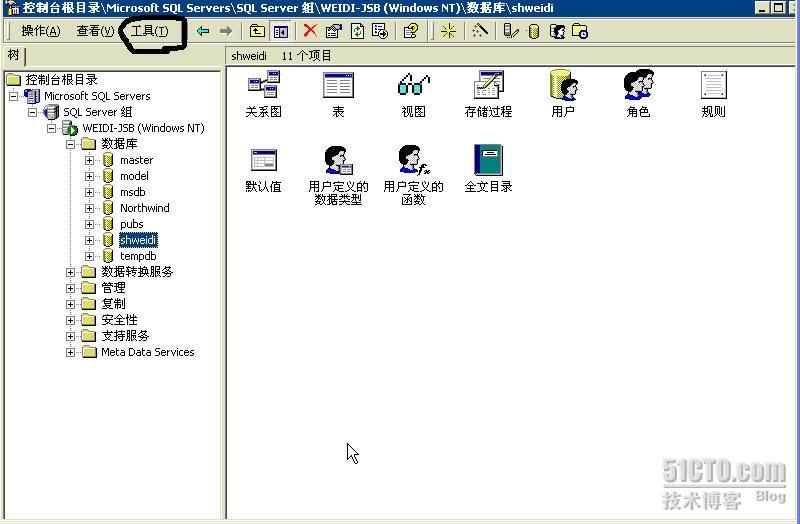
Task: Select WEIDI-JSB (Windows NT) server
Action: pos(143,128)
